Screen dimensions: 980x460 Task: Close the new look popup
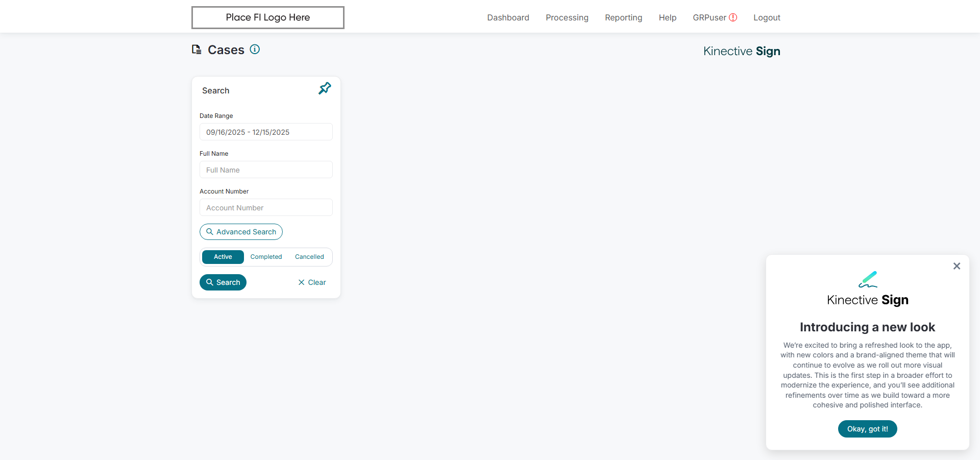tap(957, 266)
